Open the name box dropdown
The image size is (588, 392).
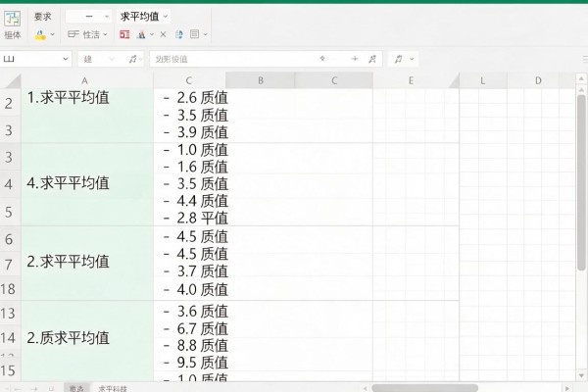tap(66, 59)
